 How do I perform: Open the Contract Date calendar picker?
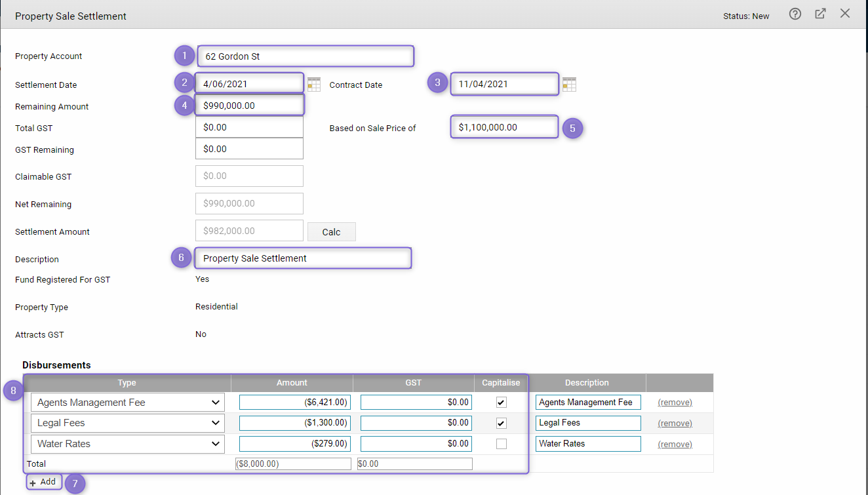tap(569, 84)
